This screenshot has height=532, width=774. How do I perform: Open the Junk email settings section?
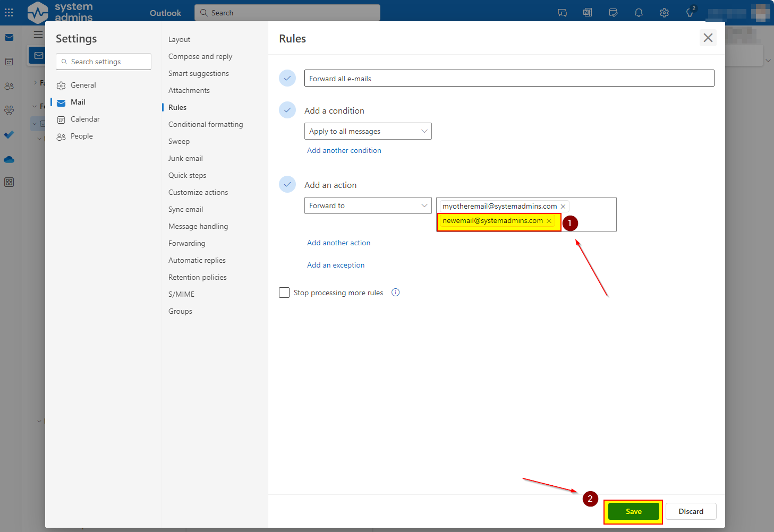coord(185,158)
